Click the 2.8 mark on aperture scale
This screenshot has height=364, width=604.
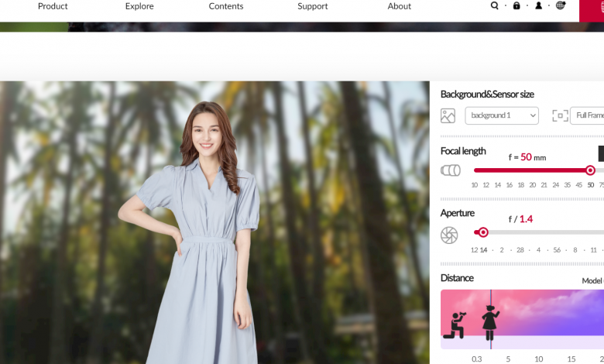click(520, 250)
